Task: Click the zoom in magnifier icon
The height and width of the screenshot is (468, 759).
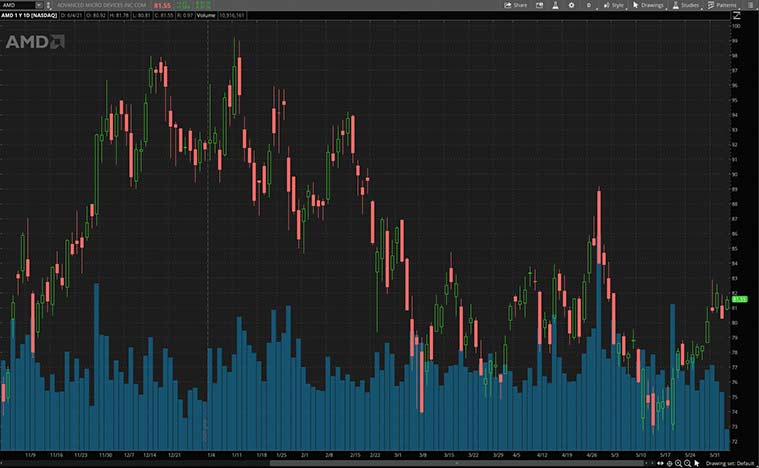Action: [x=678, y=463]
